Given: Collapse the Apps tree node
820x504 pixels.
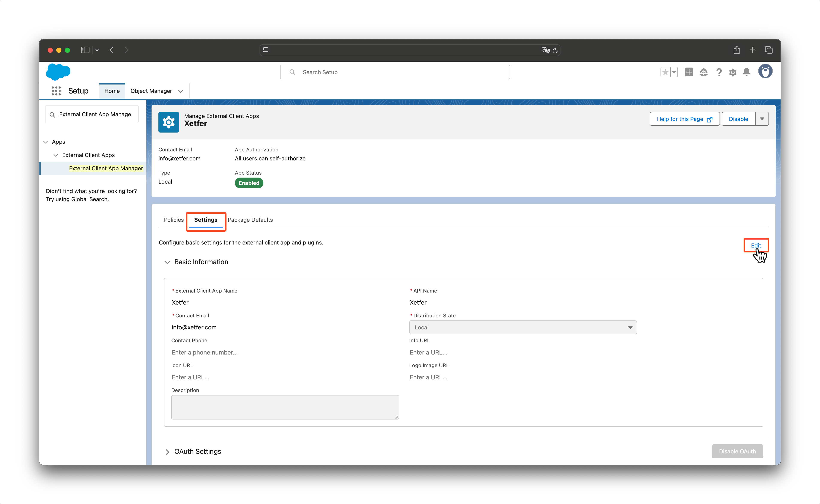Looking at the screenshot, I should click(x=46, y=142).
